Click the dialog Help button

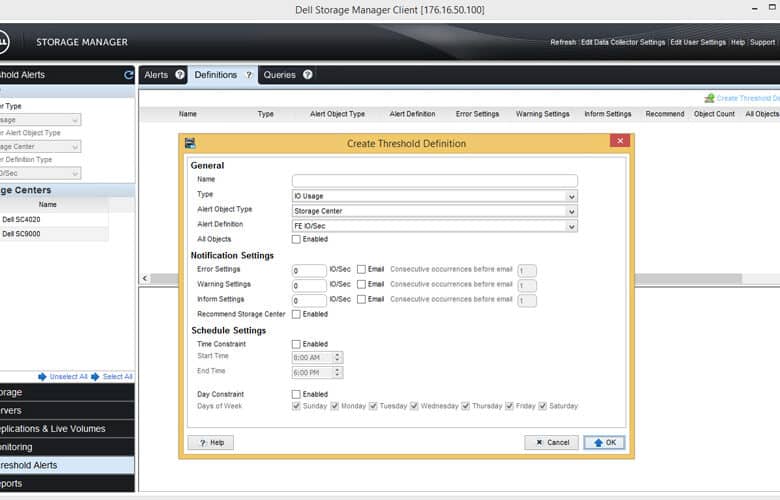click(211, 442)
